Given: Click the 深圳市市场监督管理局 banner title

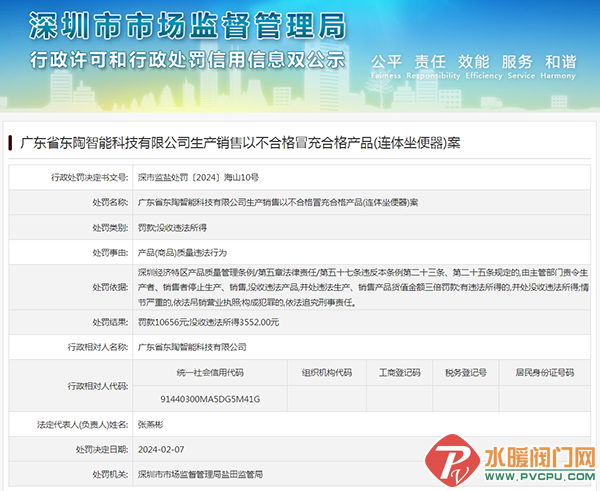Looking at the screenshot, I should pos(188,26).
